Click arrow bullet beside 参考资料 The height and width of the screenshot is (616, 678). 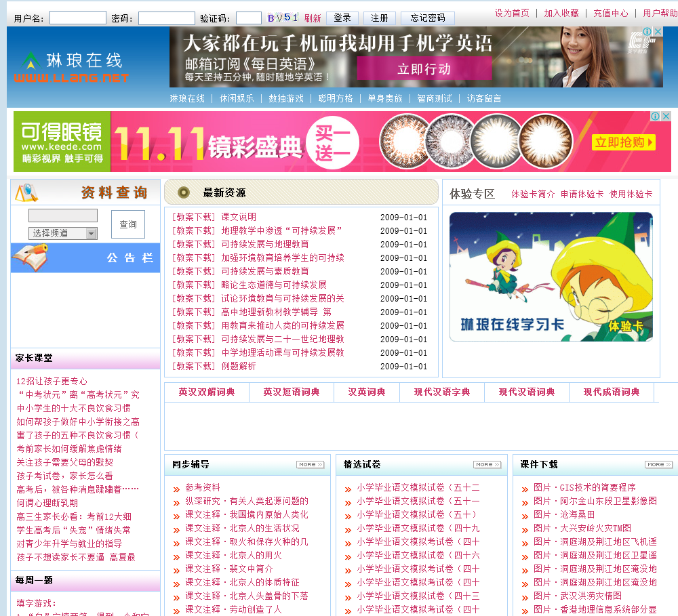coord(176,489)
